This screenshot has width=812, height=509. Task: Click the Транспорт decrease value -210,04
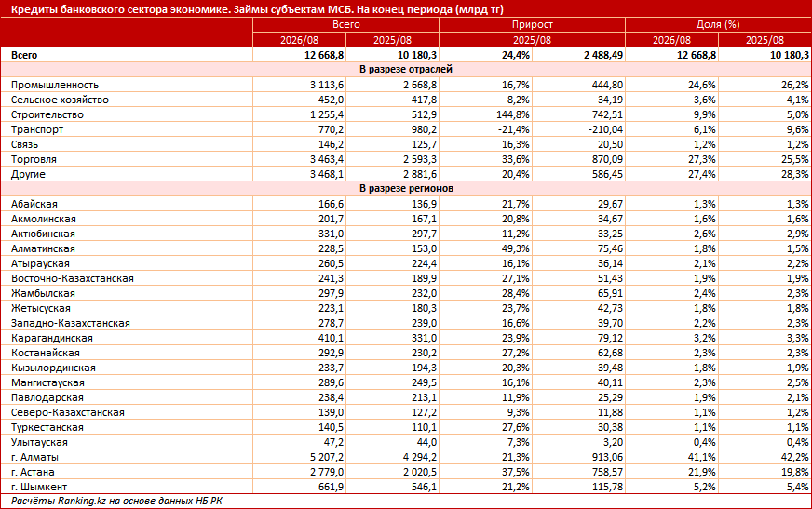click(x=604, y=130)
